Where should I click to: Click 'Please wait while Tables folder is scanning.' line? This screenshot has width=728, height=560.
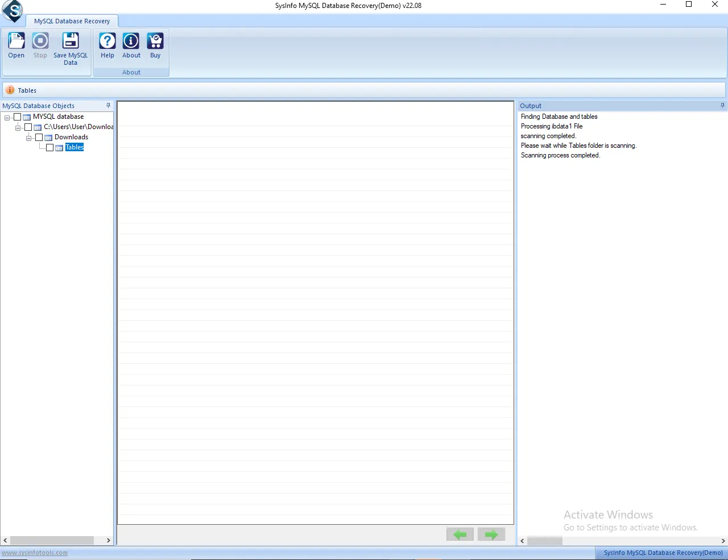tap(578, 146)
